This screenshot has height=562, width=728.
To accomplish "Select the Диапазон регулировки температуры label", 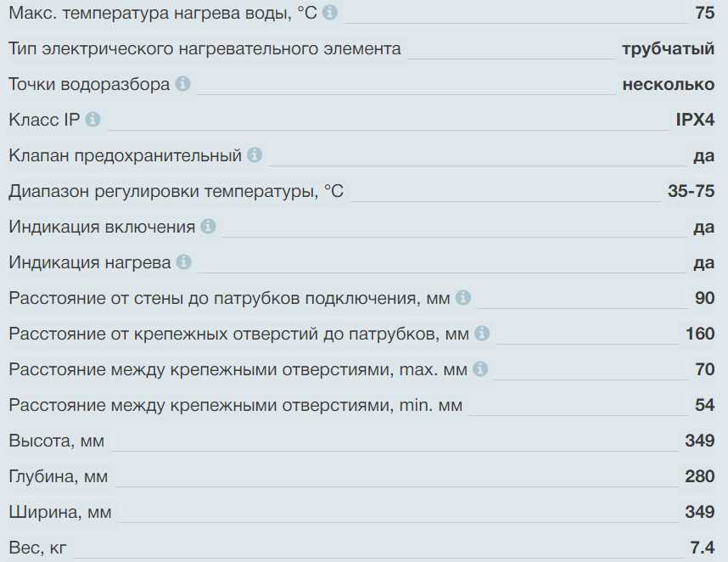I will (176, 191).
